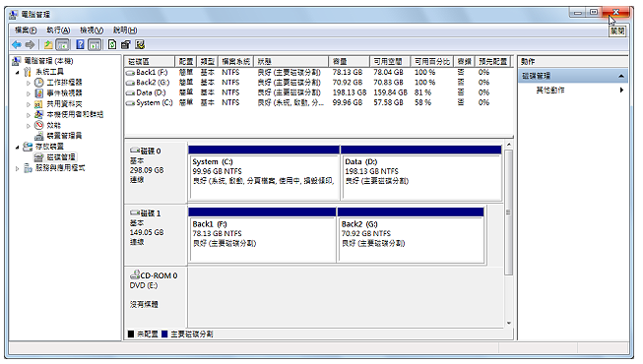Select the System (C:) 99.96 GB partition block
Viewport: 643px width, 364px height.
click(264, 173)
